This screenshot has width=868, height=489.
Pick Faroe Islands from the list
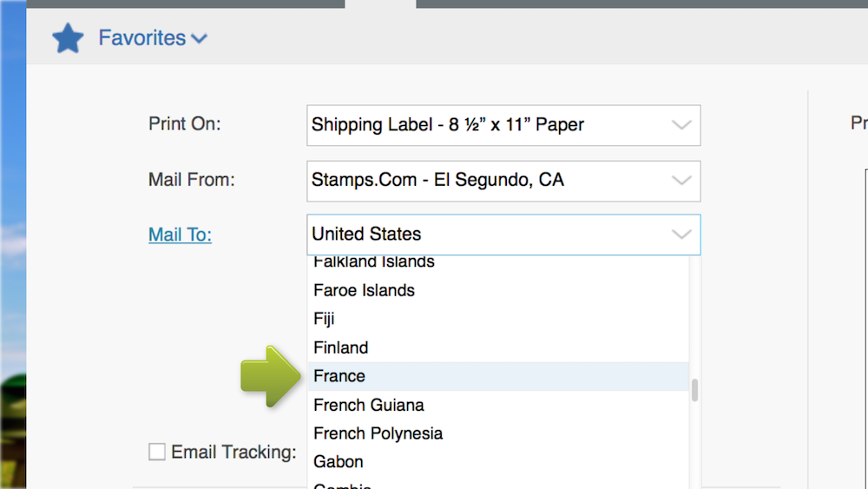pos(364,290)
